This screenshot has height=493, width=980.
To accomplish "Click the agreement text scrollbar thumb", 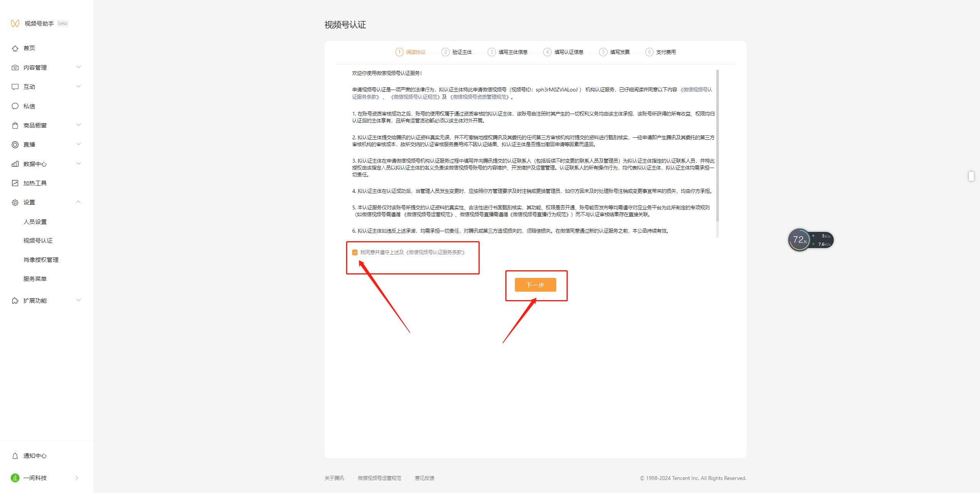I will coord(717,145).
